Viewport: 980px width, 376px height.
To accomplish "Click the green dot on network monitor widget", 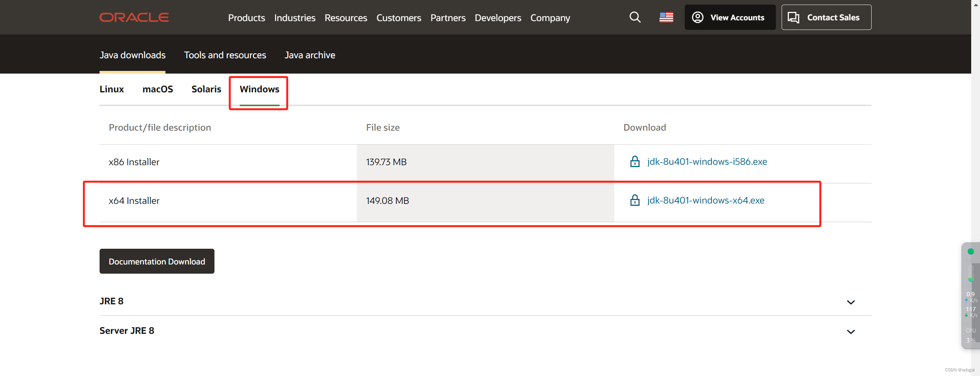I will click(970, 251).
